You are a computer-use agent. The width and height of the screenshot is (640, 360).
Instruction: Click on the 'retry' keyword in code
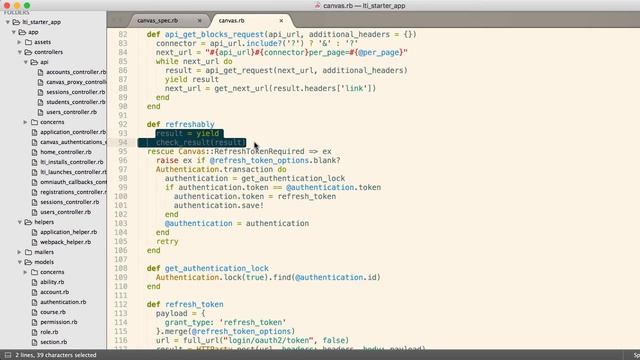tap(167, 241)
